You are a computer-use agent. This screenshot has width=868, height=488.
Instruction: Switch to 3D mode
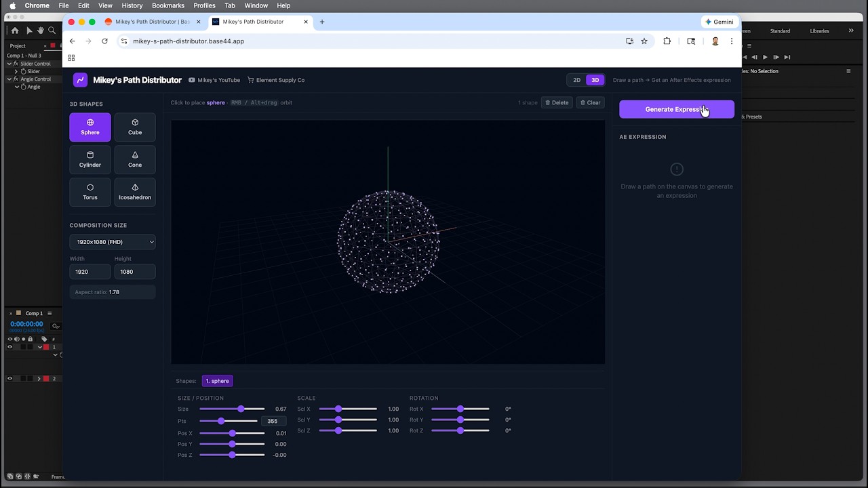tap(595, 80)
